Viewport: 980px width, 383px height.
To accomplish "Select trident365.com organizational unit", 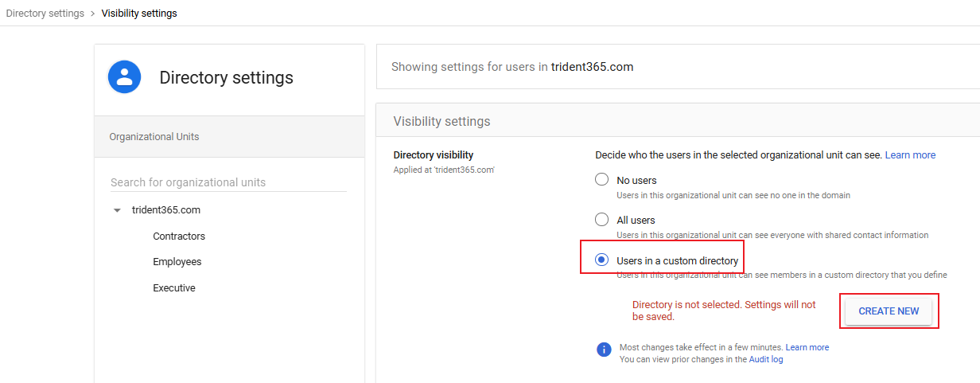I will 165,210.
